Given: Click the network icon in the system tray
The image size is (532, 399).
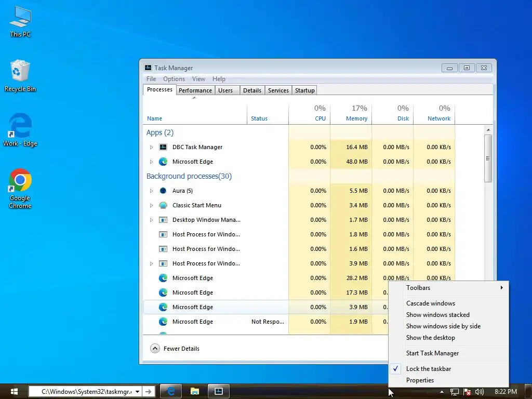Looking at the screenshot, I should 454,392.
